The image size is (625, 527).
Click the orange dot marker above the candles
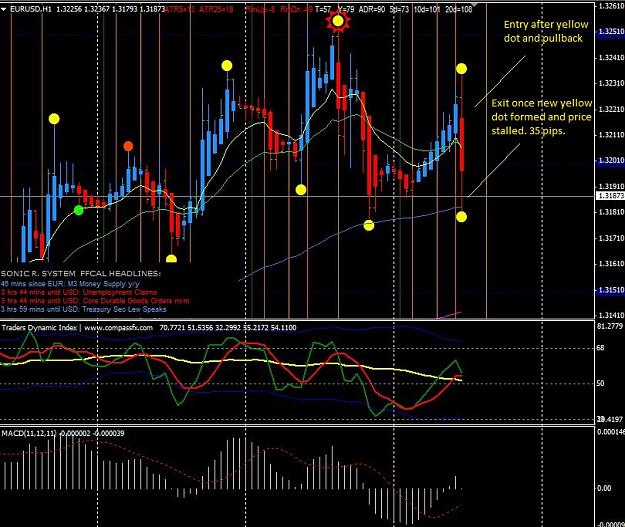(x=128, y=146)
